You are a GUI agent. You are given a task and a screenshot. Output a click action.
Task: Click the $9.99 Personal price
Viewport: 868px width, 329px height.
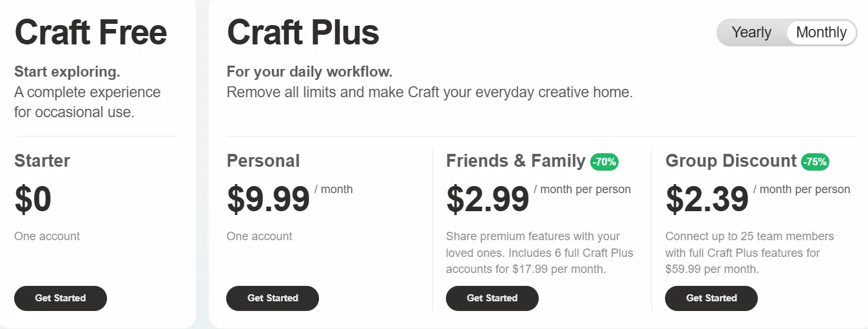268,199
